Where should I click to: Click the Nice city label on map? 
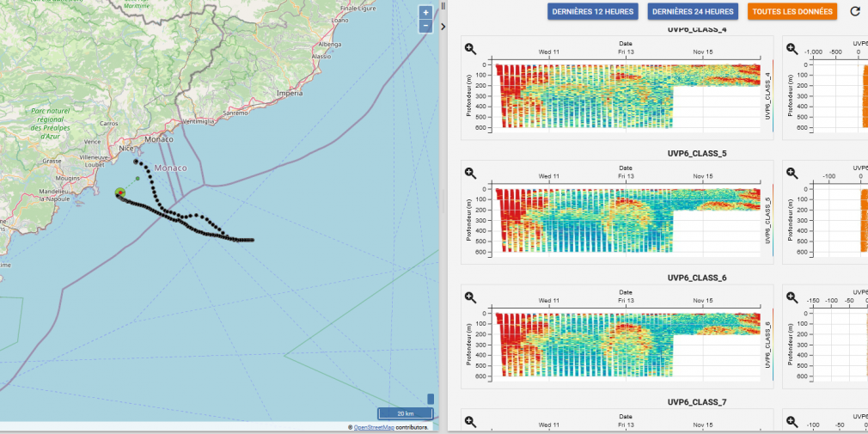pyautogui.click(x=127, y=149)
